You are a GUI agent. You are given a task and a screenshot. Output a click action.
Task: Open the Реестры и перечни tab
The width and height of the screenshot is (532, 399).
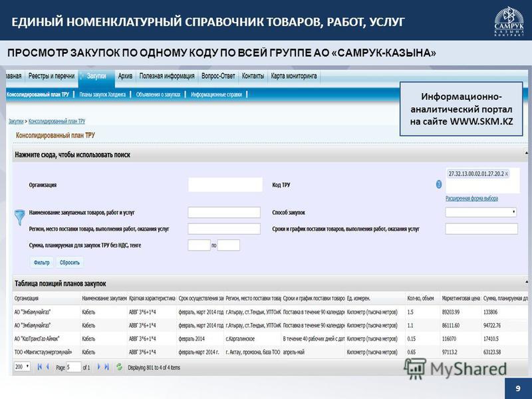(x=51, y=76)
